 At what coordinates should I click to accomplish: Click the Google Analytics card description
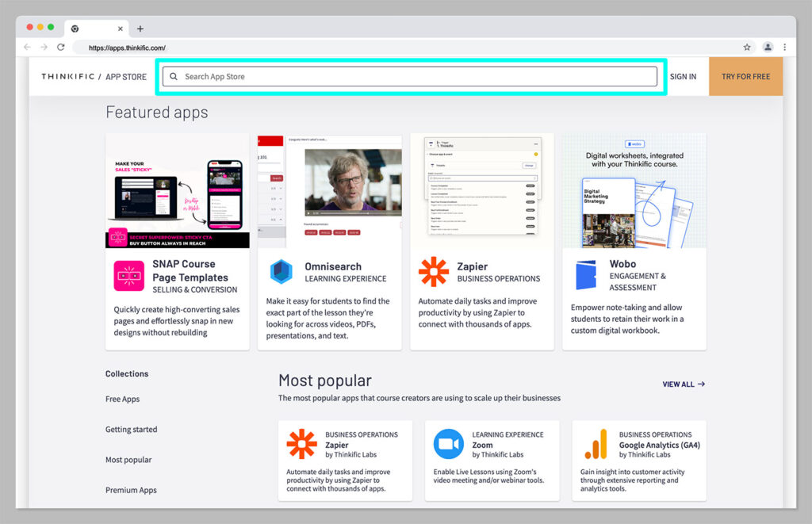pyautogui.click(x=632, y=480)
